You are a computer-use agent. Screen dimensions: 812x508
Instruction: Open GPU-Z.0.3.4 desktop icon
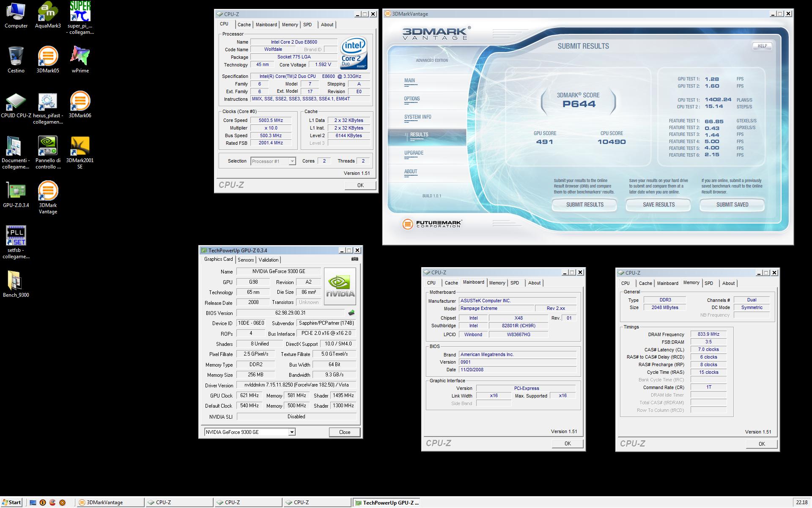click(x=16, y=195)
